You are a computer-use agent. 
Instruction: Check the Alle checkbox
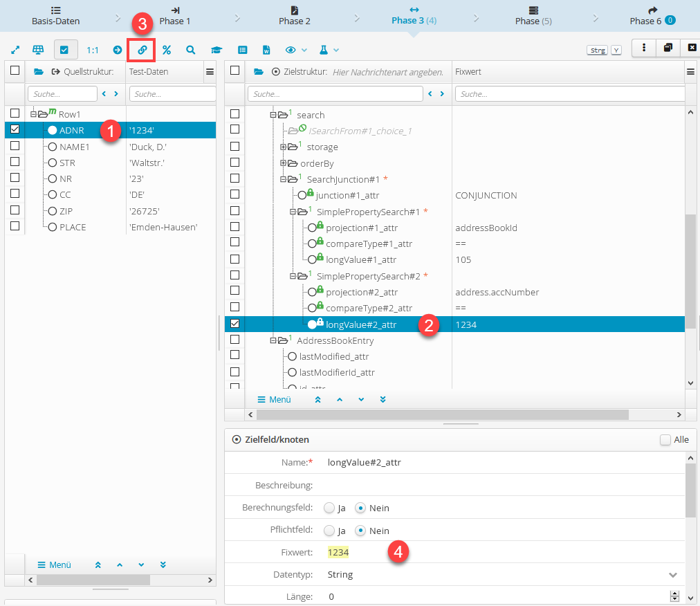click(665, 440)
